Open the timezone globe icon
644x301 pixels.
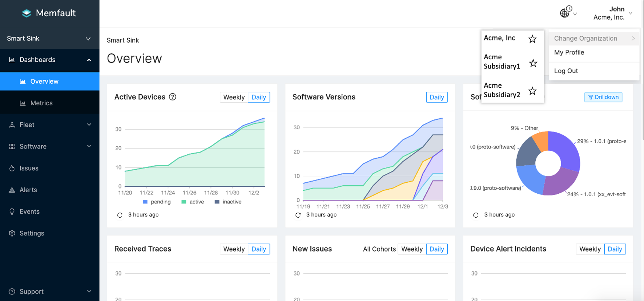[x=565, y=12]
